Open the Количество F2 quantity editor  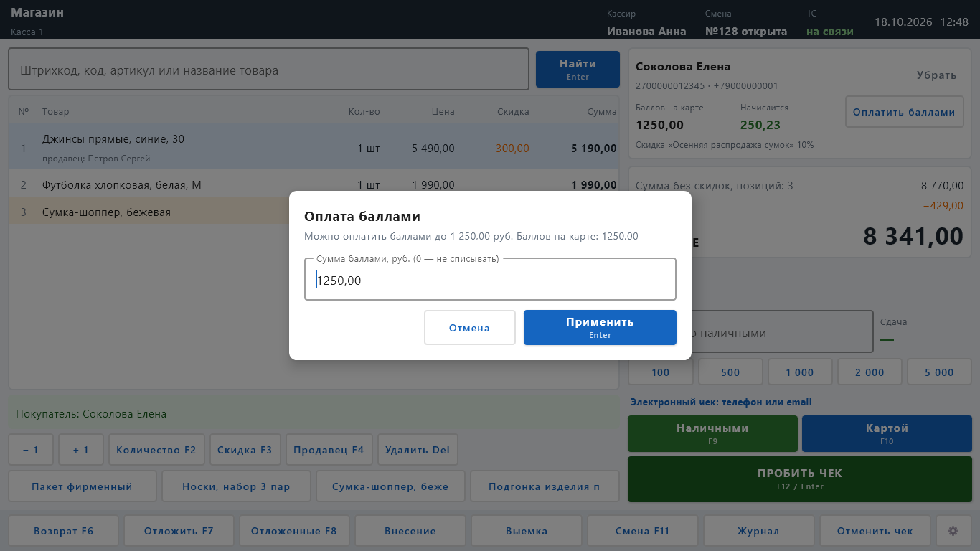click(x=156, y=450)
